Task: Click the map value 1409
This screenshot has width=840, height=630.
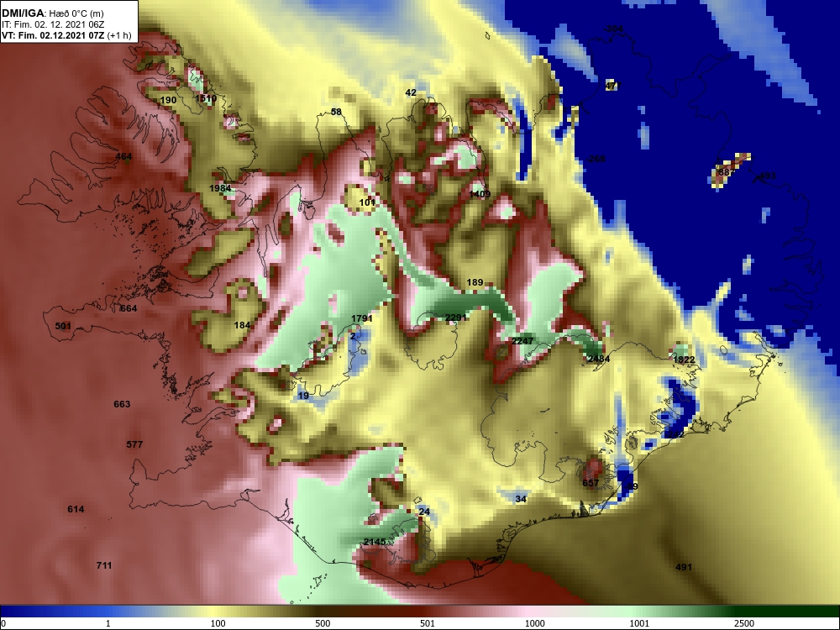Action: (x=480, y=194)
